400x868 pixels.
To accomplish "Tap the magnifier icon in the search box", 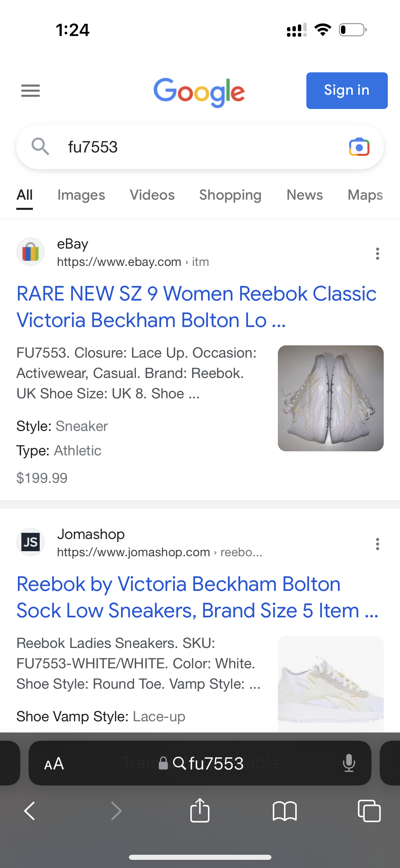I will tap(40, 147).
